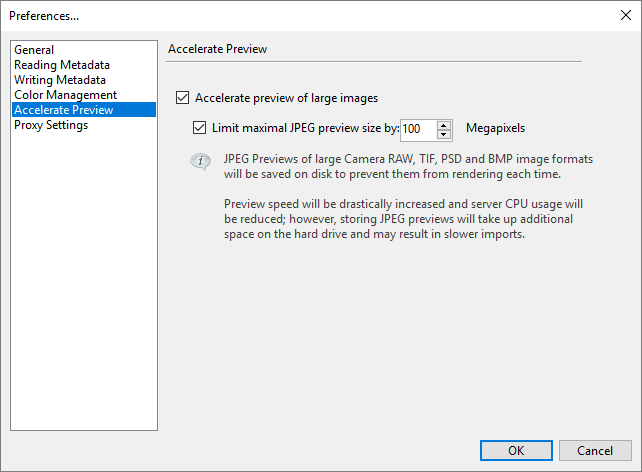This screenshot has width=642, height=472.
Task: Toggle Limit maximal JPEG preview size checkbox
Action: 200,128
